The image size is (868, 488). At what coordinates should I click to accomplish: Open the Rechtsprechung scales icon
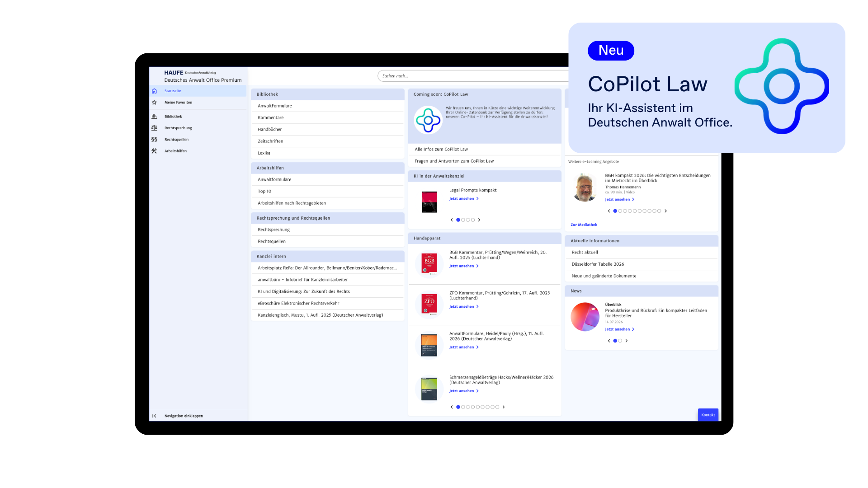coord(154,128)
